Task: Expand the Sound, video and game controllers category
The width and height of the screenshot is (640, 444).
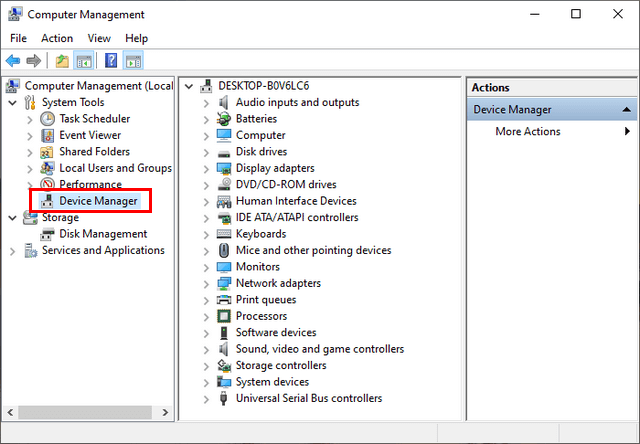Action: [206, 350]
